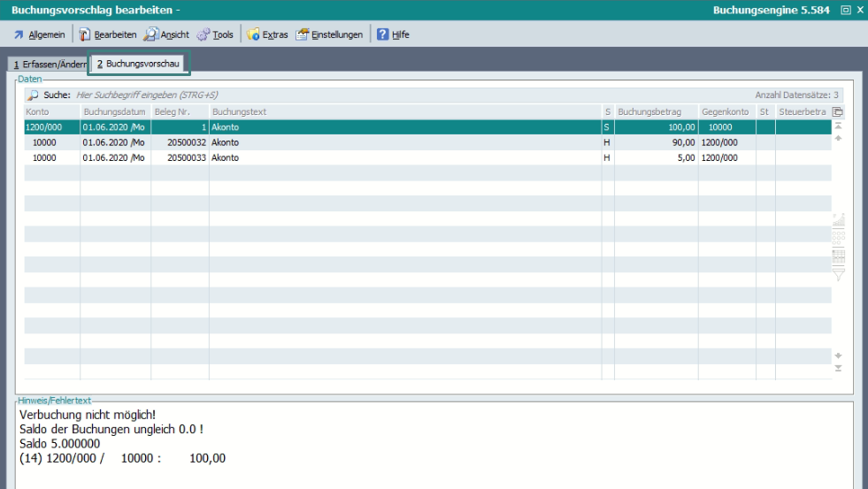Viewport: 868px width, 489px height.
Task: Switch to the Erfassen/Ändern tab
Action: [49, 65]
